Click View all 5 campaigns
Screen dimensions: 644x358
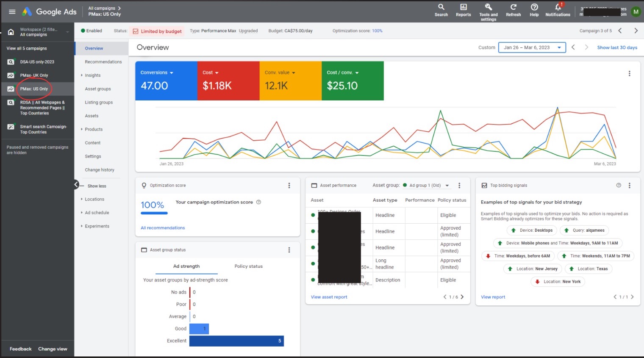click(27, 48)
